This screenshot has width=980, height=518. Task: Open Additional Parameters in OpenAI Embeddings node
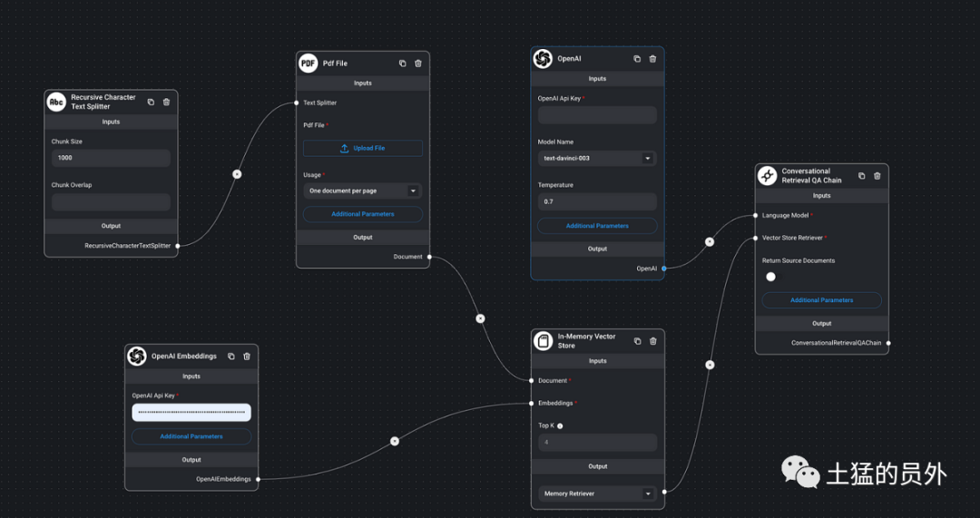[191, 436]
